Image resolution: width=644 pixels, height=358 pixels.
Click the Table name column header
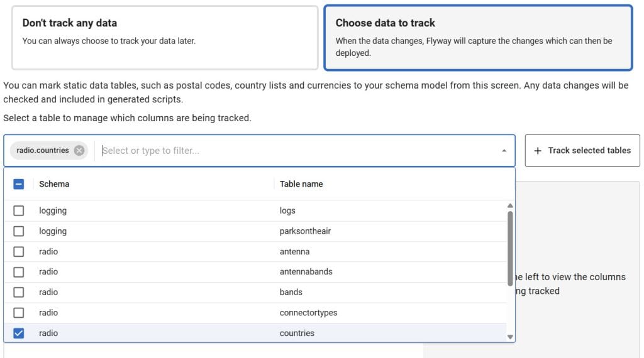click(301, 184)
